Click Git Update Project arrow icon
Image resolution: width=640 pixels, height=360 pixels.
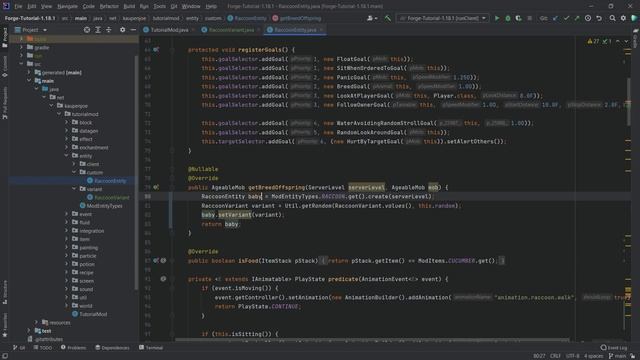point(555,18)
